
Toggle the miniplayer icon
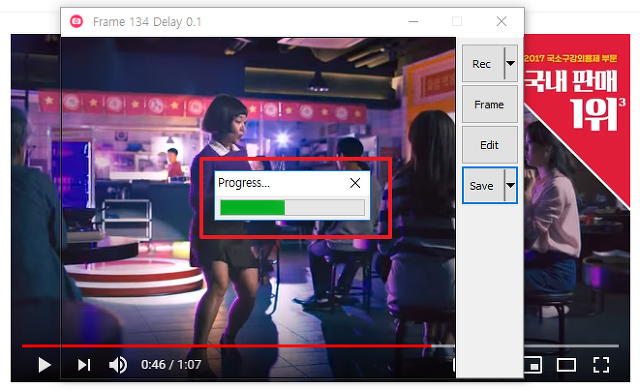click(x=532, y=365)
